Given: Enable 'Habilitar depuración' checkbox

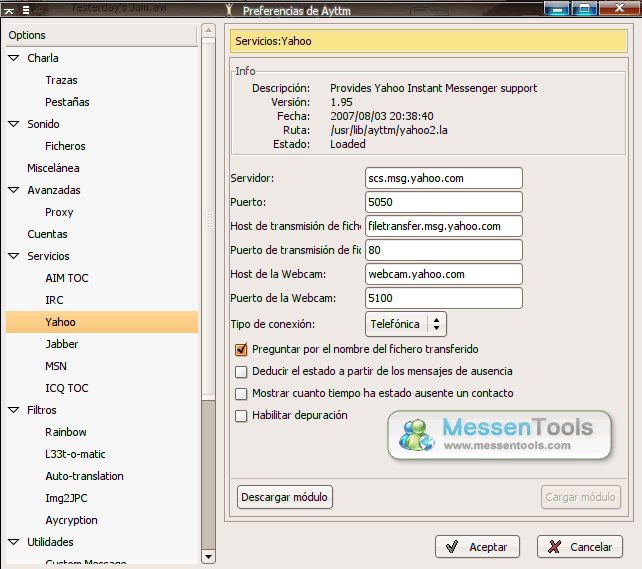Looking at the screenshot, I should (241, 416).
